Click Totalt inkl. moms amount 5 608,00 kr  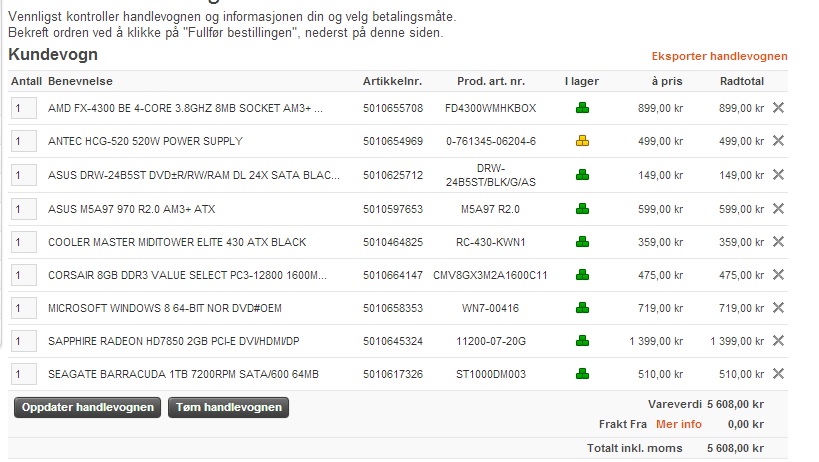tap(735, 448)
